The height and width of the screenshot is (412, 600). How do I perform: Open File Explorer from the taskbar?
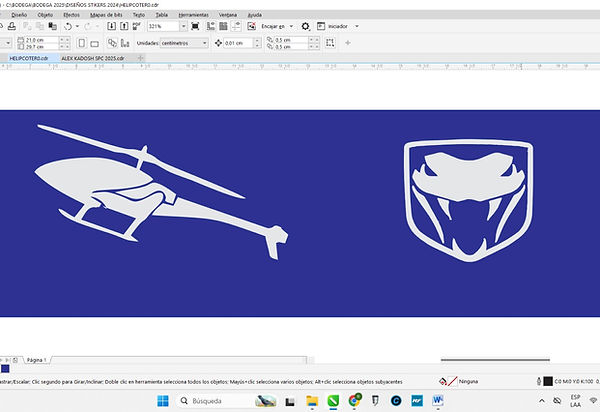tap(312, 401)
